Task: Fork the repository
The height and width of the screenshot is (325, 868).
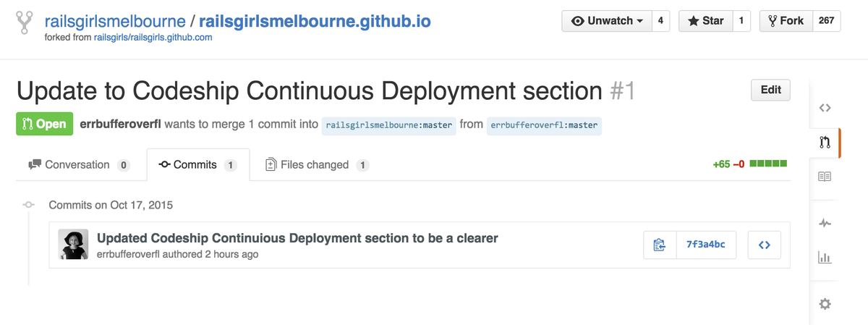Action: click(786, 21)
